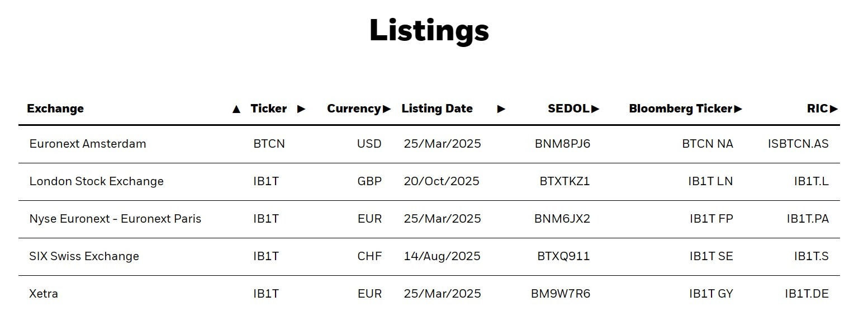Click the Listings page heading
The image size is (868, 320).
429,30
